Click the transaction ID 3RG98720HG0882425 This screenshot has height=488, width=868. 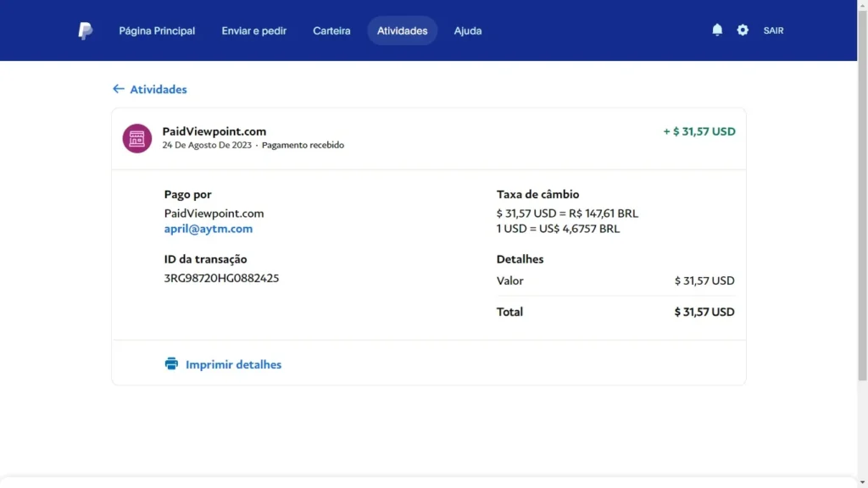coord(221,278)
